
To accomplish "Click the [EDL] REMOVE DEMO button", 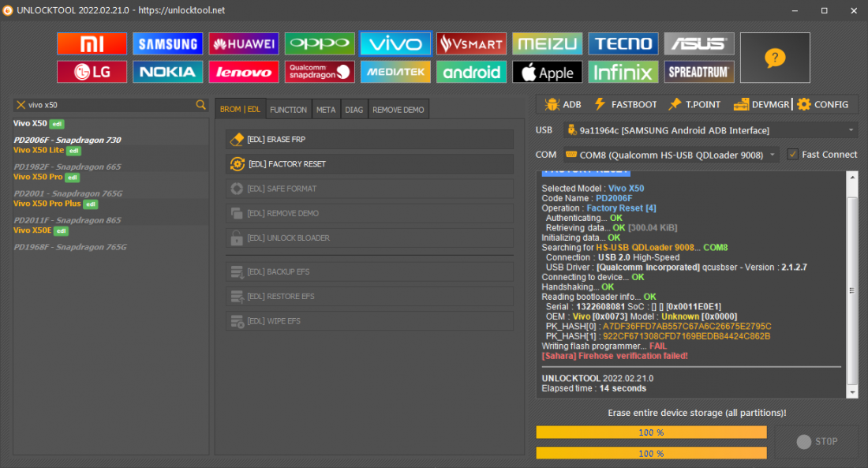I will 370,213.
